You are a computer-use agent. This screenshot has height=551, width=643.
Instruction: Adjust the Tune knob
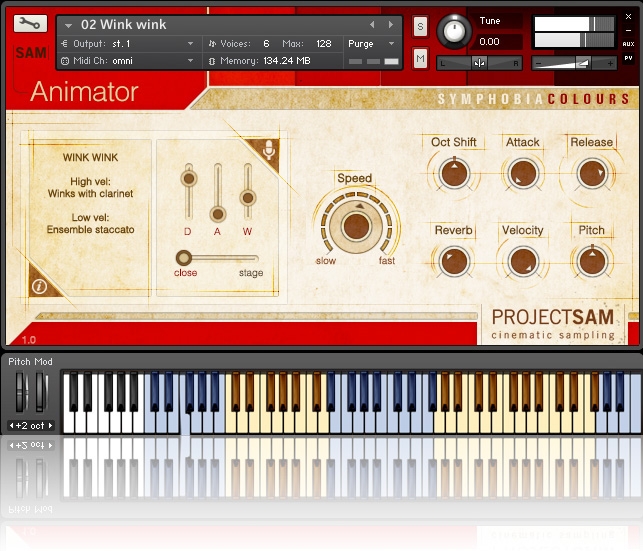click(454, 31)
